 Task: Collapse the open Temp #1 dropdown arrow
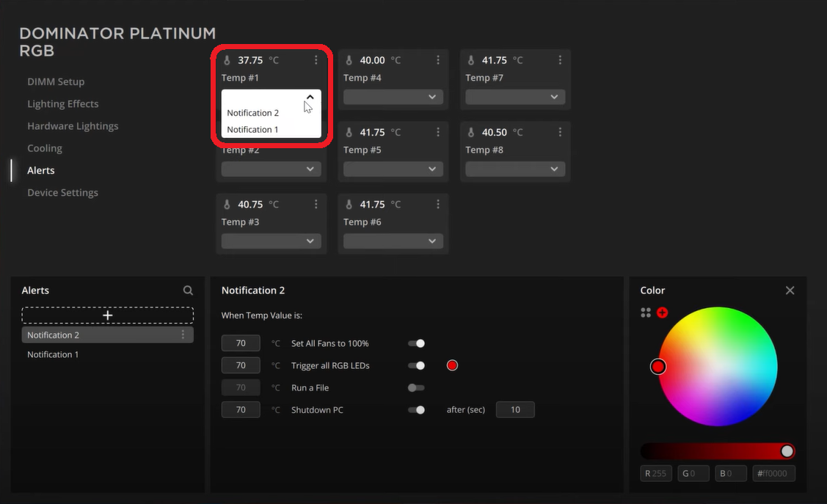[x=310, y=97]
